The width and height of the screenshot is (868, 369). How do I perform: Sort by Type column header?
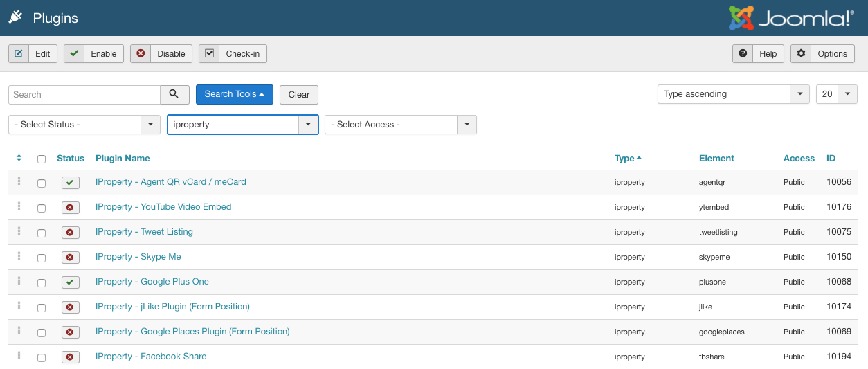628,159
